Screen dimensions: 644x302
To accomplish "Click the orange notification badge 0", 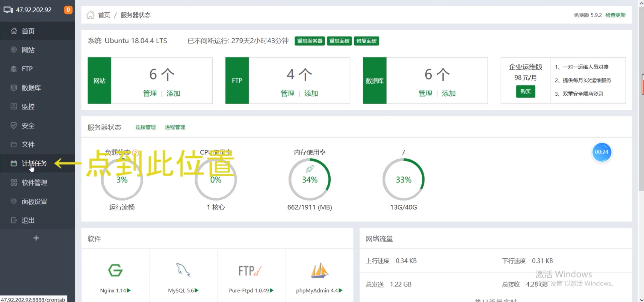I will coord(68,10).
